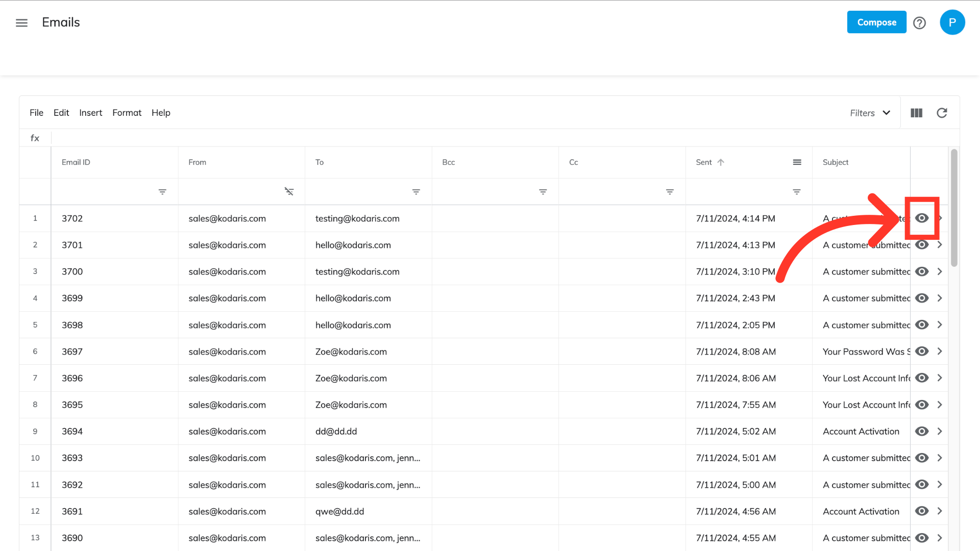
Task: Open the user profile avatar P
Action: [952, 22]
